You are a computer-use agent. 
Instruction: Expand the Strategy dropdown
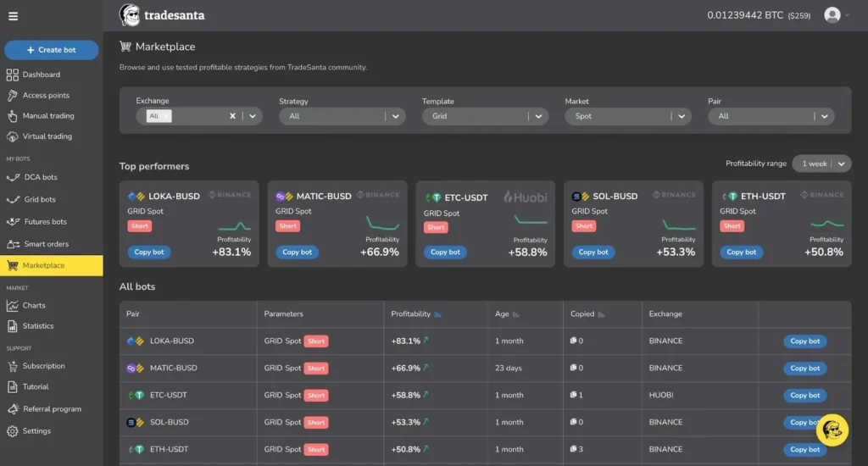point(396,116)
